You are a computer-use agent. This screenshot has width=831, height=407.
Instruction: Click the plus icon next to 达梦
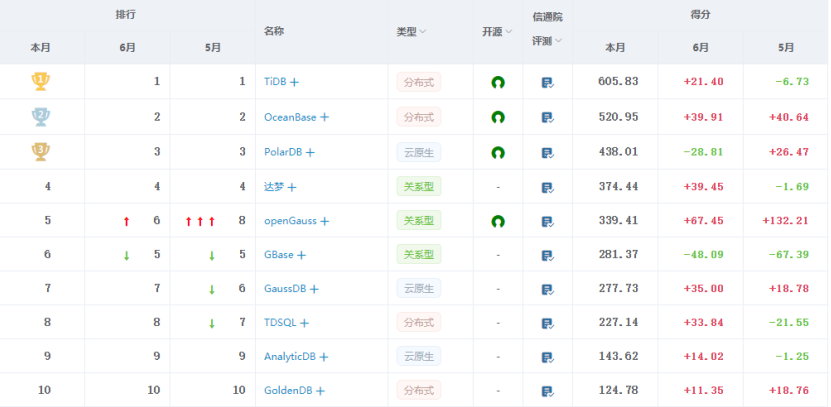click(291, 187)
